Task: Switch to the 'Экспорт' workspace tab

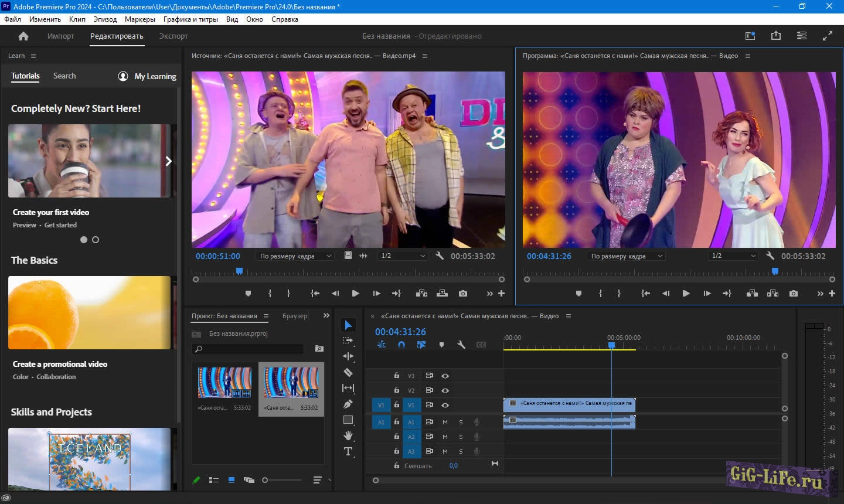Action: click(x=173, y=36)
